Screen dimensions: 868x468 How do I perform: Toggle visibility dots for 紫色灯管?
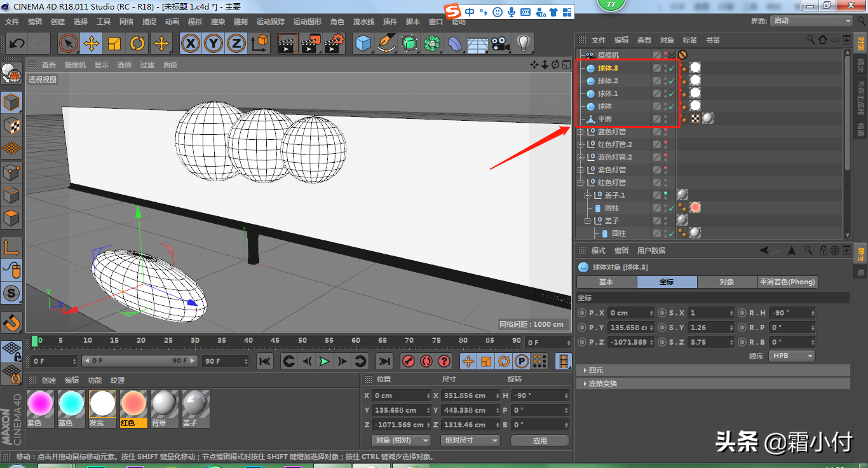point(665,170)
